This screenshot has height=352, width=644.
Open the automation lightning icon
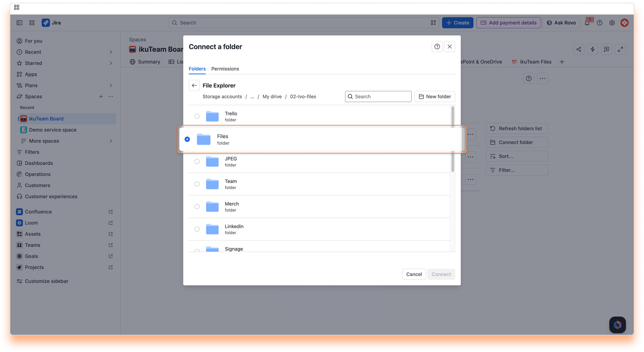tap(593, 49)
